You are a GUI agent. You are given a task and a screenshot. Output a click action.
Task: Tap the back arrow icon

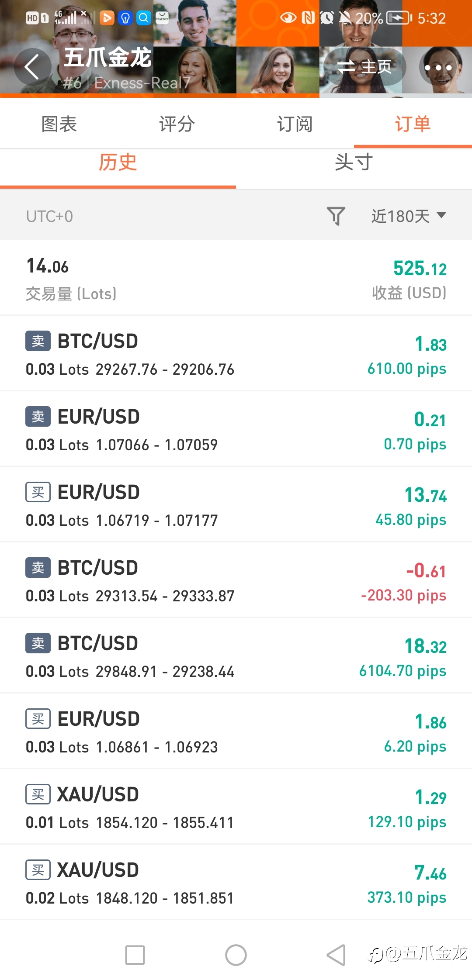(32, 67)
